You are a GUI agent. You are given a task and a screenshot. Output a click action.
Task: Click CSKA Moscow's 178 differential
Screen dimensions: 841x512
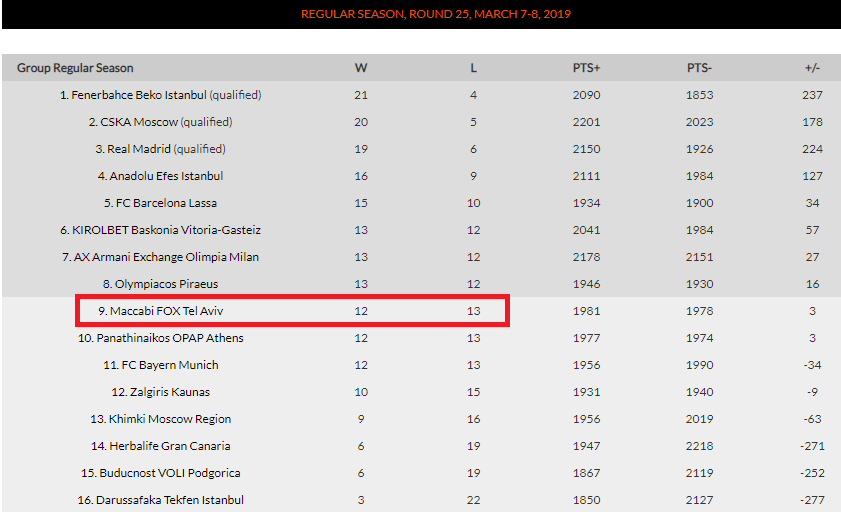pos(813,122)
